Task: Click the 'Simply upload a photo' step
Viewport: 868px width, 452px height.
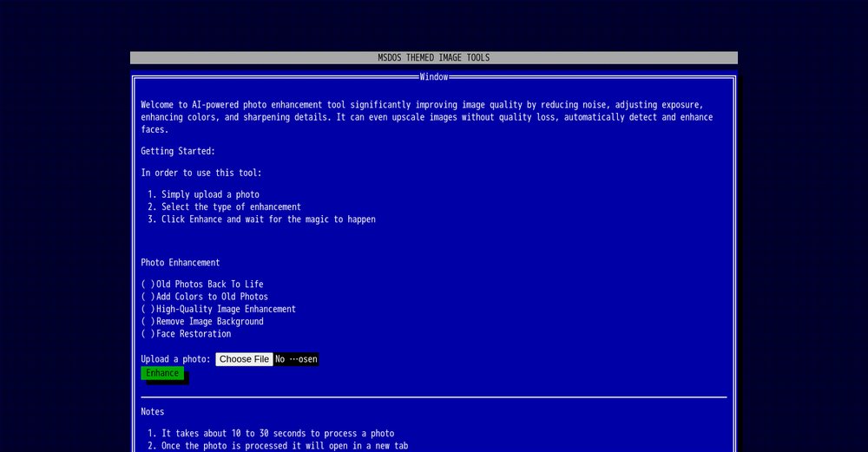Action: (x=210, y=194)
